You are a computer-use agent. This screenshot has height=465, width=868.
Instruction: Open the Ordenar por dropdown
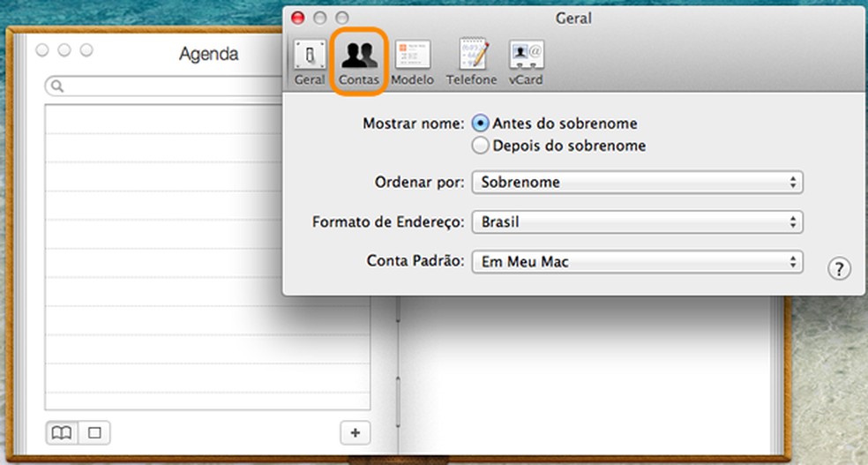coord(637,182)
